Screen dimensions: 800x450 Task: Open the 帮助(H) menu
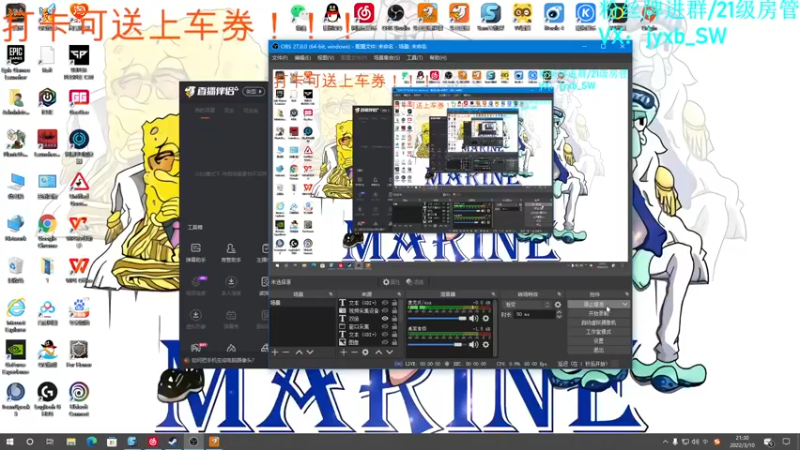pyautogui.click(x=438, y=58)
